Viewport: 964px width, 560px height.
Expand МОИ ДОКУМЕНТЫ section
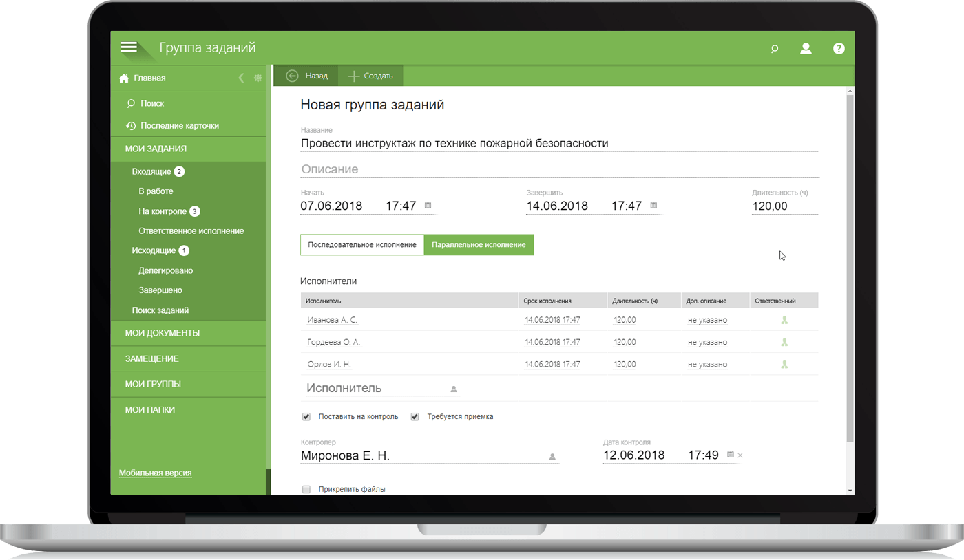[x=188, y=333]
